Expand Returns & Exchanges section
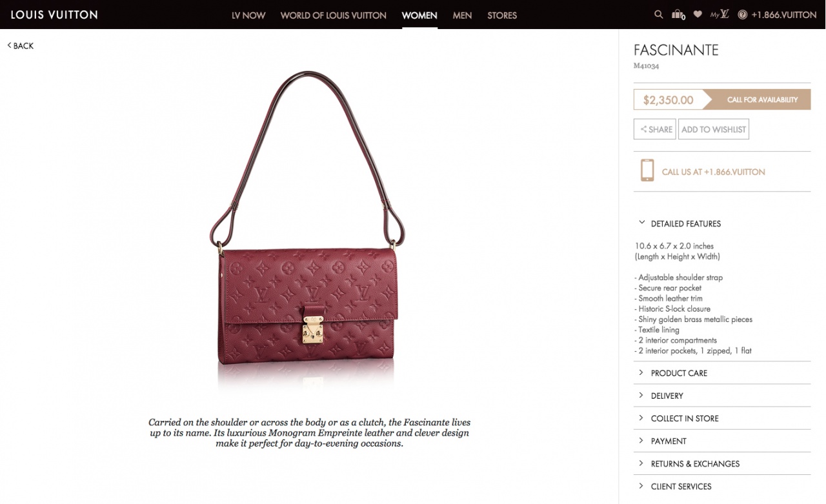 click(x=722, y=463)
